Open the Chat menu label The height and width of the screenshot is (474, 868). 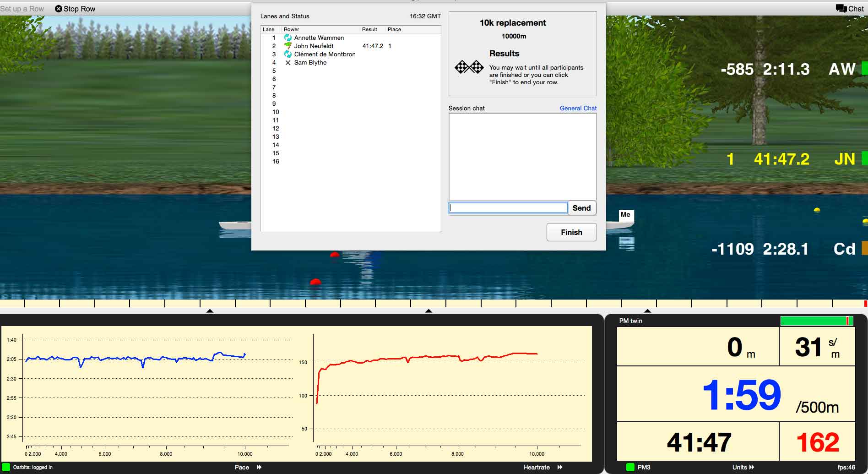coord(856,9)
